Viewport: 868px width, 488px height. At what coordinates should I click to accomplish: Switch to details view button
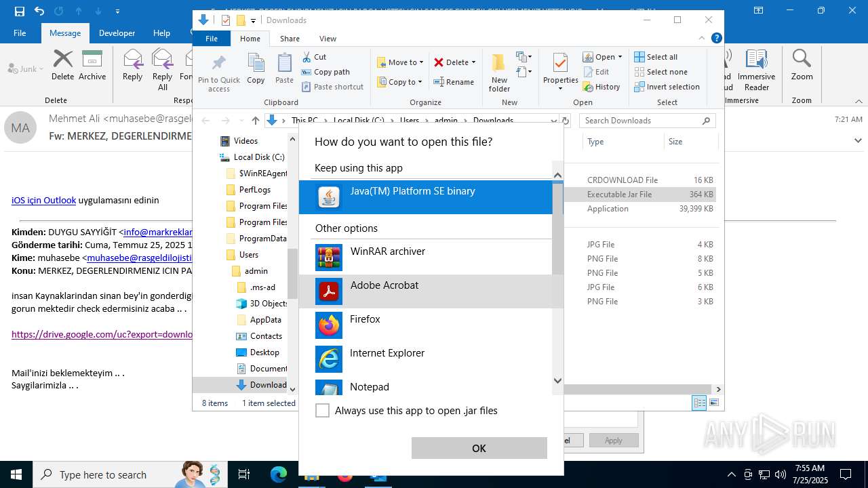[x=699, y=403]
